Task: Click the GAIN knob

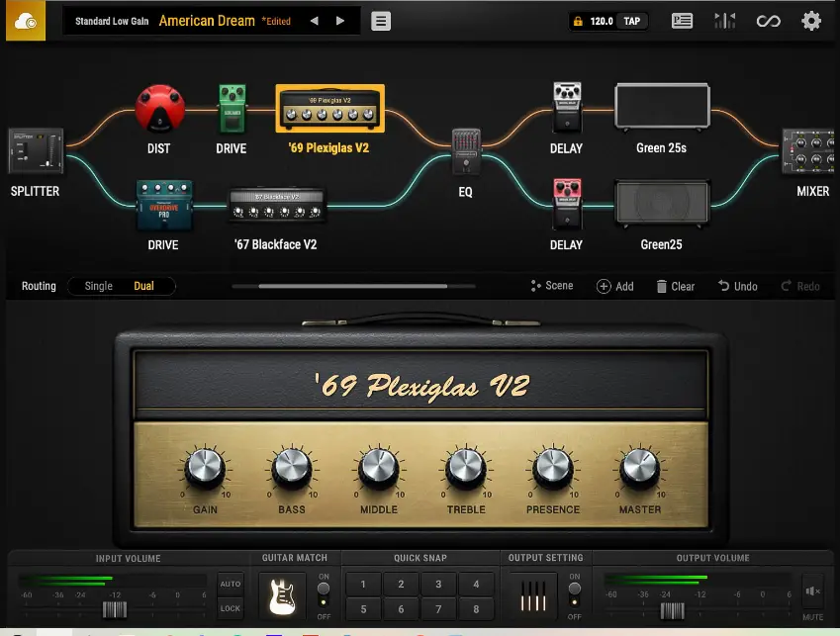Action: coord(205,469)
